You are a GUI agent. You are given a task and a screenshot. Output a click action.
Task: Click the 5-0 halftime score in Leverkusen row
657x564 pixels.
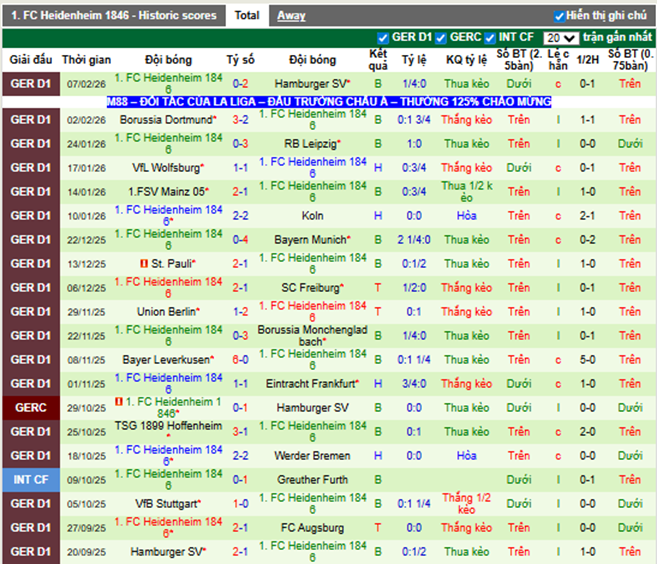(587, 360)
